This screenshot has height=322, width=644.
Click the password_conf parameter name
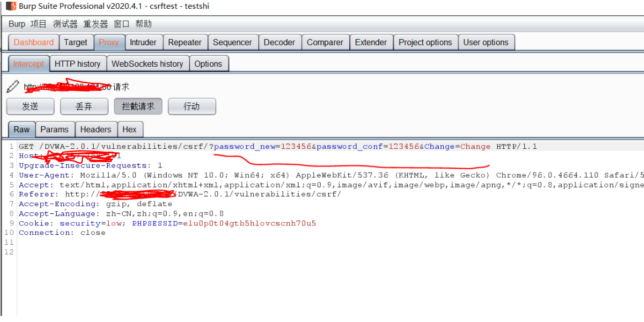[x=350, y=147]
